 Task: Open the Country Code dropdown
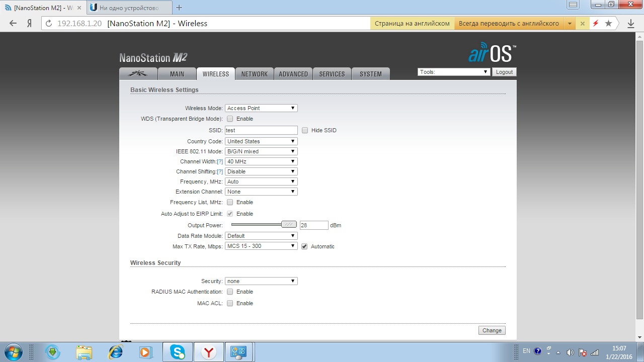coord(261,141)
